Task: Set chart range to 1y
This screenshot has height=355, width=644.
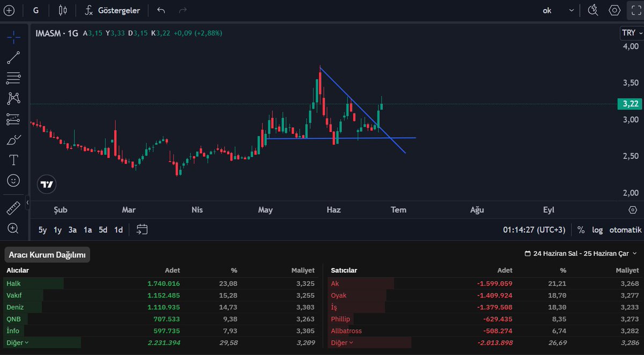Action: pyautogui.click(x=57, y=230)
